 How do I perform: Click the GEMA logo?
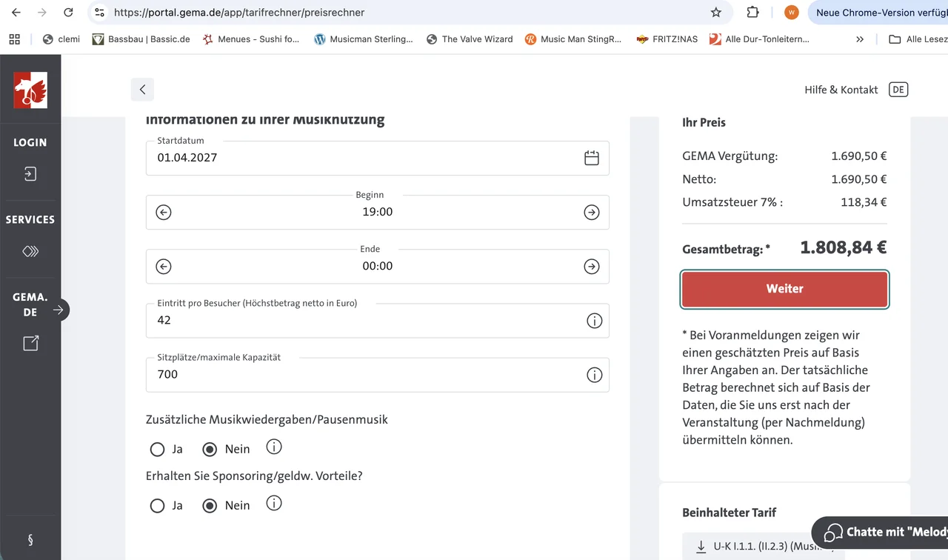30,90
